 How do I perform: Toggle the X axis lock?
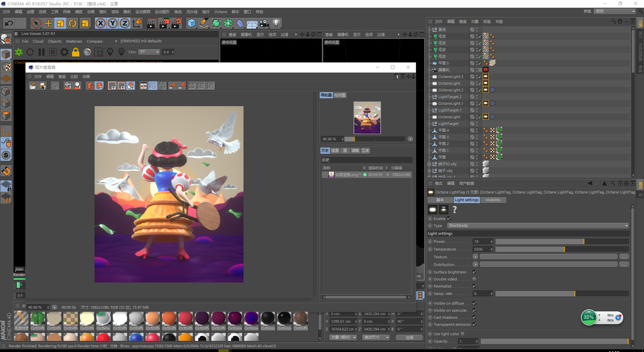(x=101, y=23)
